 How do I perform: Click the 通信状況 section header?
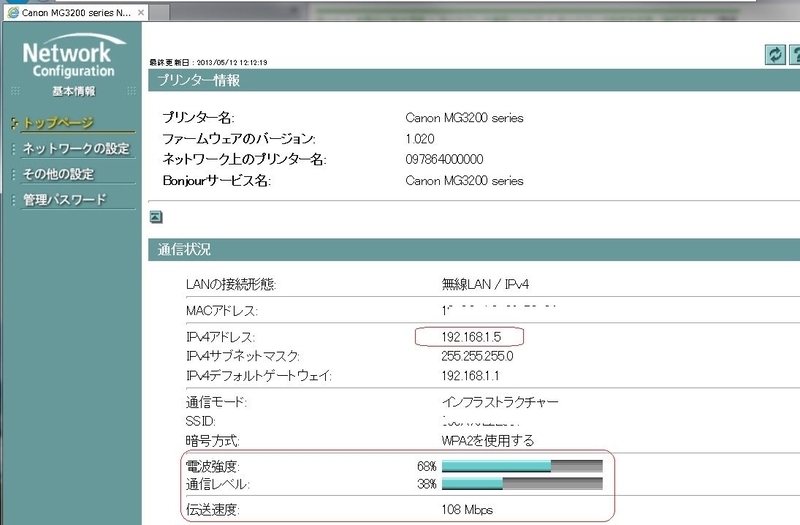click(474, 249)
